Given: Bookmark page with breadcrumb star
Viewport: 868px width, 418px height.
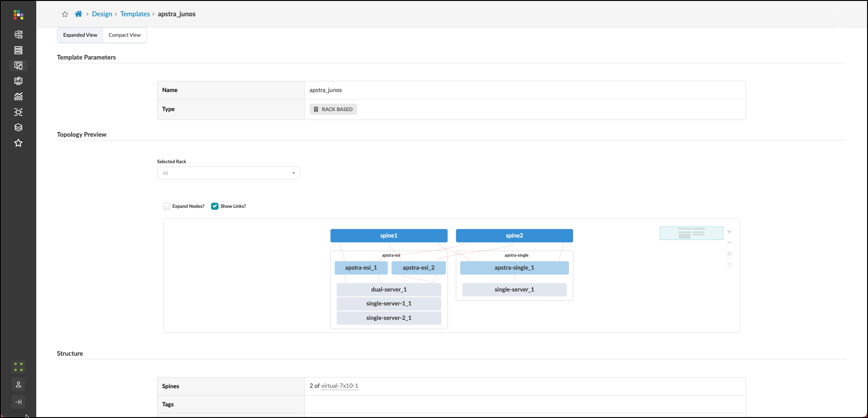Looking at the screenshot, I should (x=65, y=14).
